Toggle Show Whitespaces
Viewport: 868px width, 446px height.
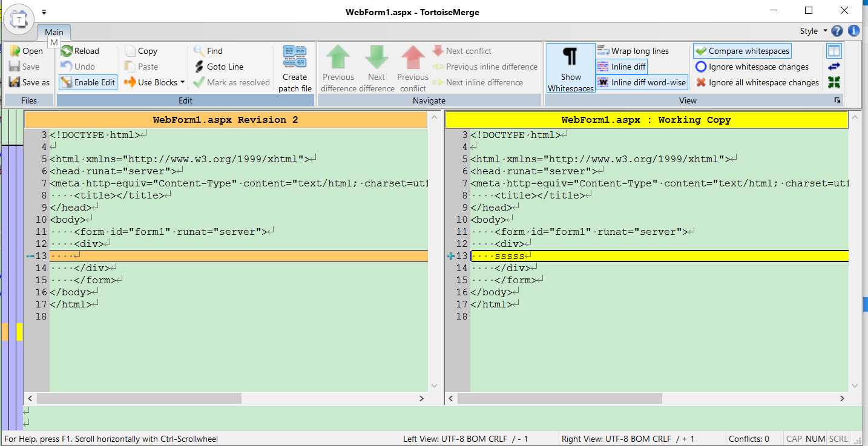tap(571, 68)
